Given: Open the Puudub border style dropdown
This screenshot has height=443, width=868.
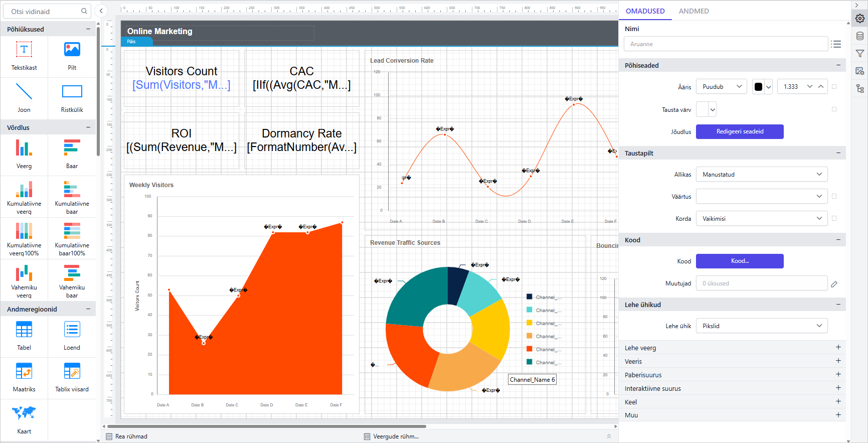Looking at the screenshot, I should [x=722, y=87].
